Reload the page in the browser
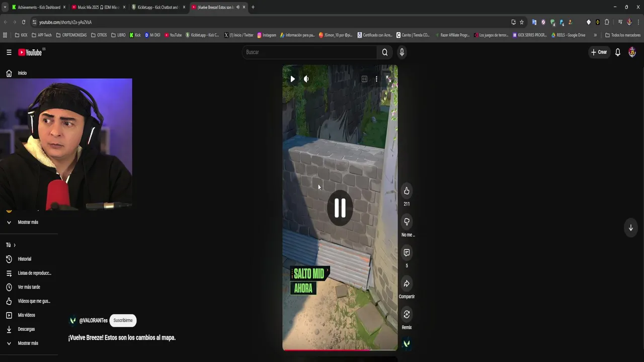The width and height of the screenshot is (644, 362). point(23,22)
